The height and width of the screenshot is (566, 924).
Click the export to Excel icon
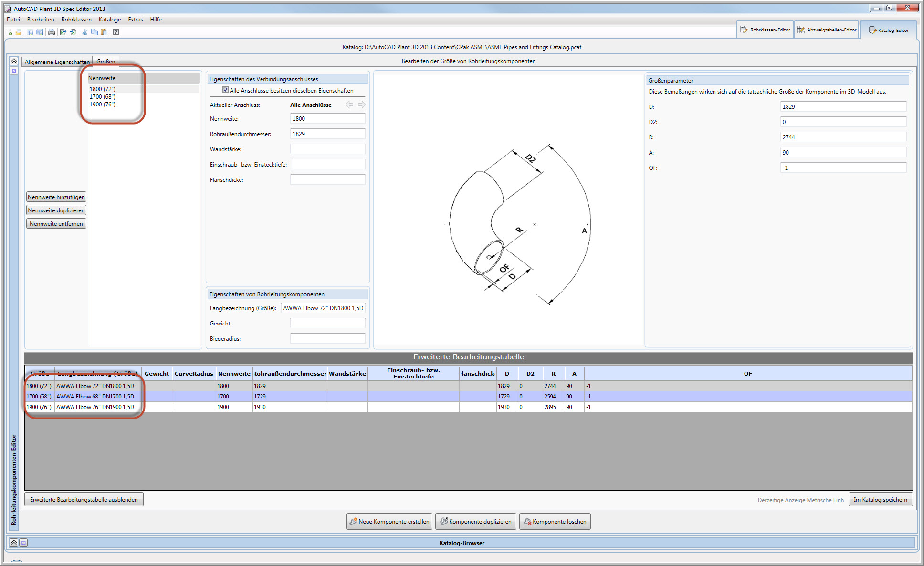click(x=63, y=32)
